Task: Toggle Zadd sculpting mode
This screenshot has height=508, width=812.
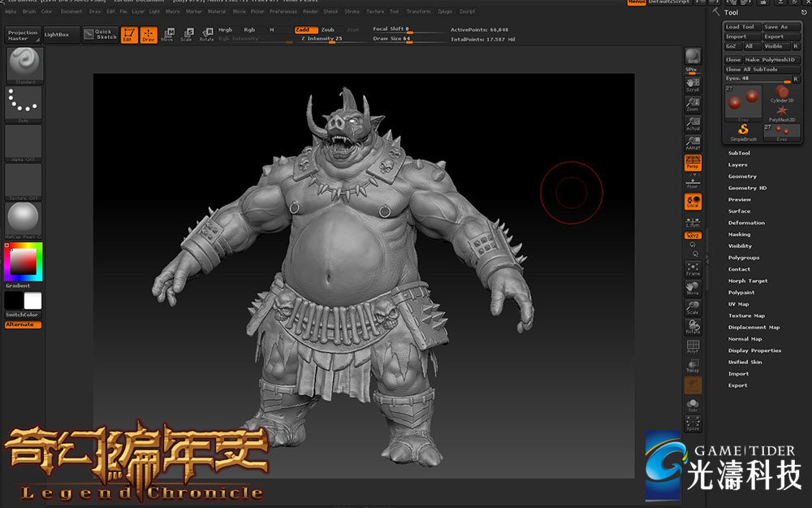Action: click(306, 29)
